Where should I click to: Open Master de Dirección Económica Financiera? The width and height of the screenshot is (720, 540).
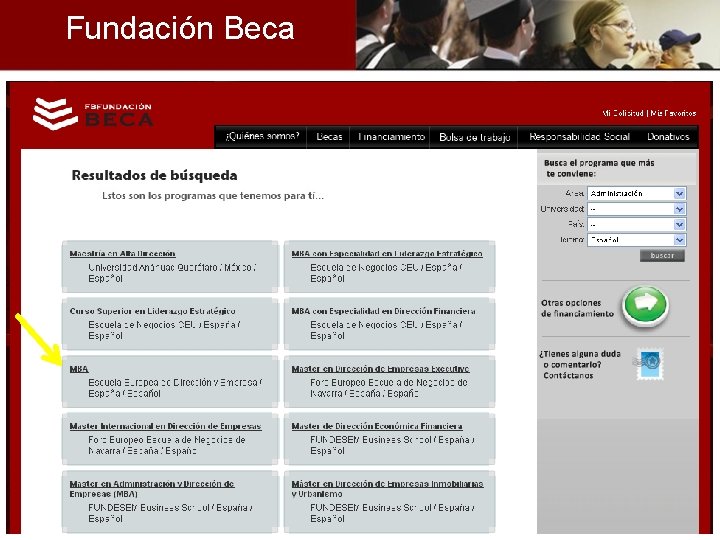point(377,427)
